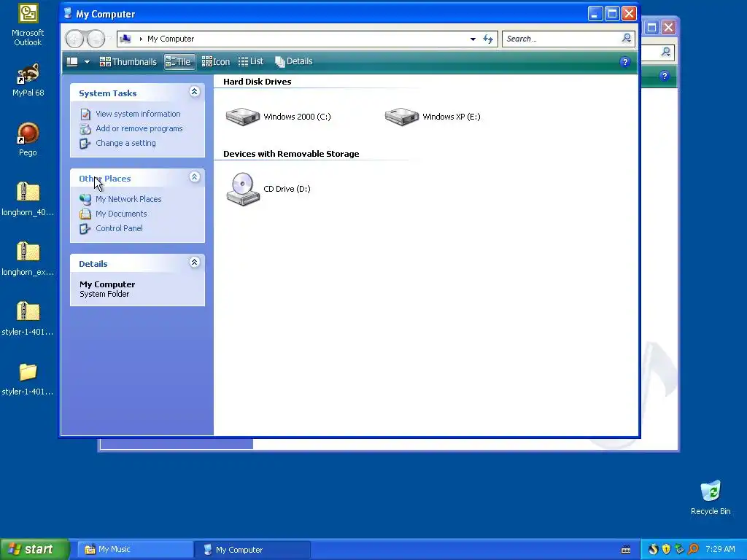
Task: Click search magnifier in My Music window
Action: pyautogui.click(x=665, y=52)
